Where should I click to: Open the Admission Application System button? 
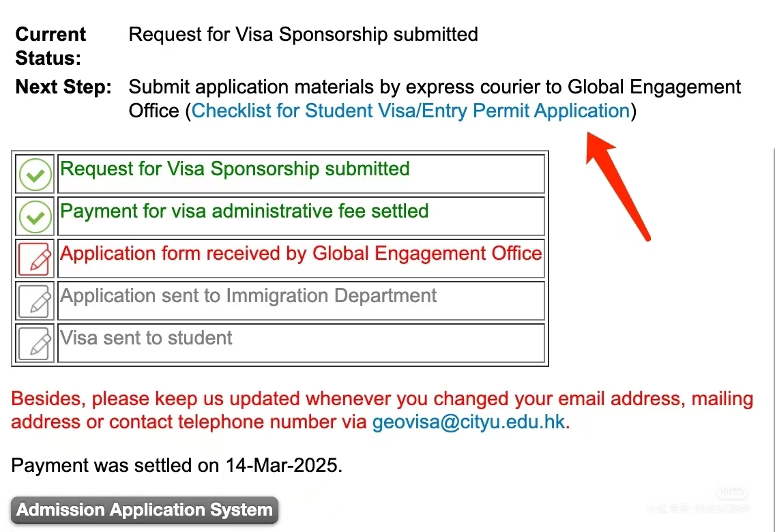[145, 509]
